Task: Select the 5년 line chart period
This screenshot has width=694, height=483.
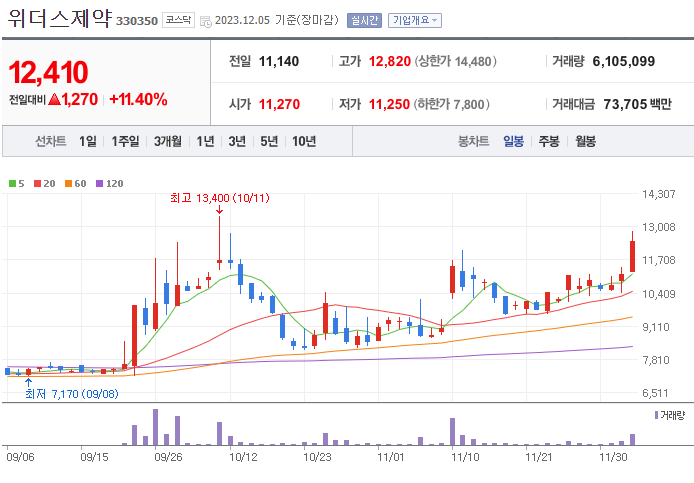Action: coord(269,141)
